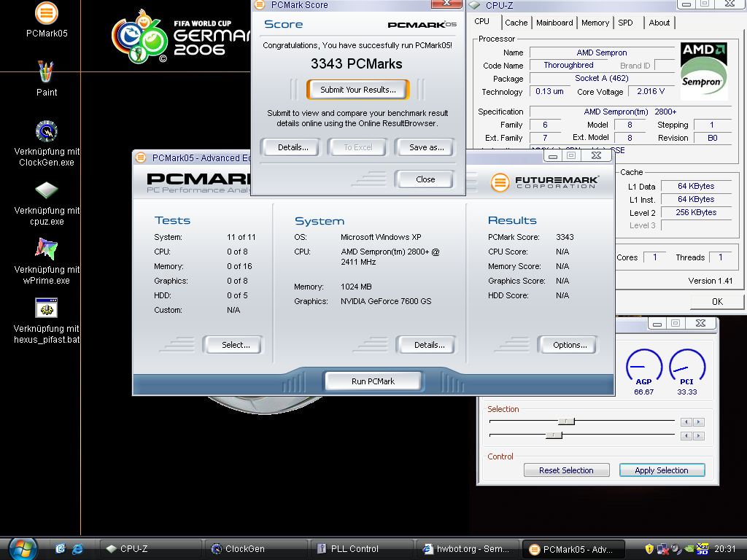Viewport: 747px width, 560px height.
Task: Click Submit Your Results button
Action: (357, 90)
